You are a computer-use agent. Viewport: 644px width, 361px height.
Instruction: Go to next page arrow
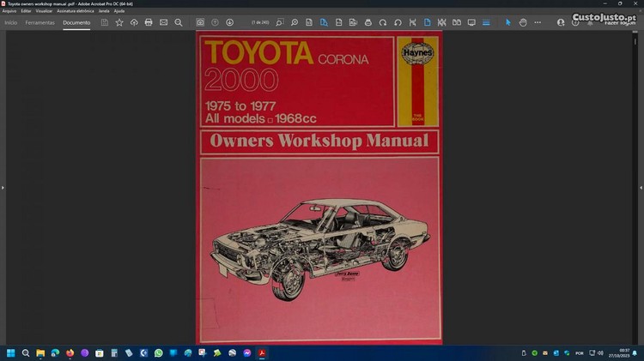(x=229, y=22)
